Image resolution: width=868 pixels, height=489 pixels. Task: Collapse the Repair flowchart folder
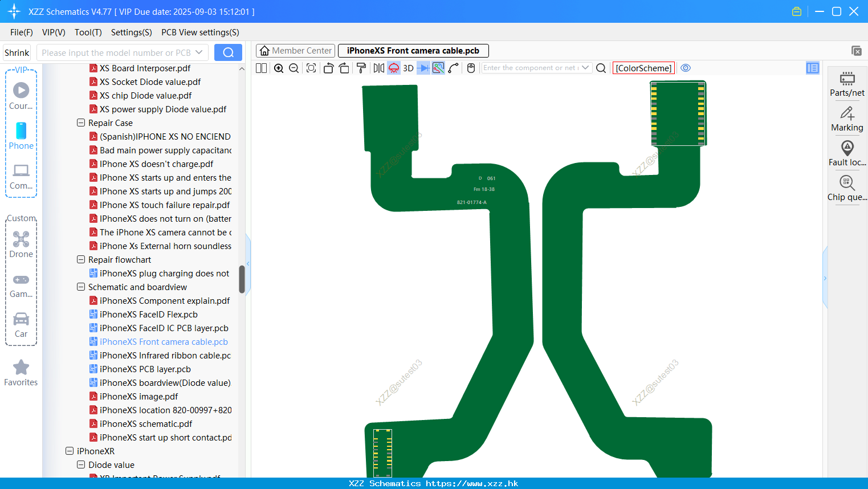click(x=81, y=260)
